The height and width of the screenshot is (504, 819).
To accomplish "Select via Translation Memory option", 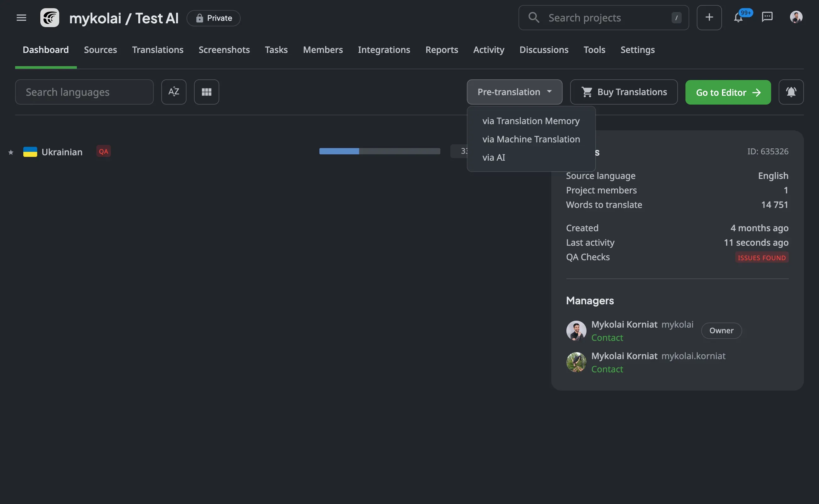I will tap(531, 121).
